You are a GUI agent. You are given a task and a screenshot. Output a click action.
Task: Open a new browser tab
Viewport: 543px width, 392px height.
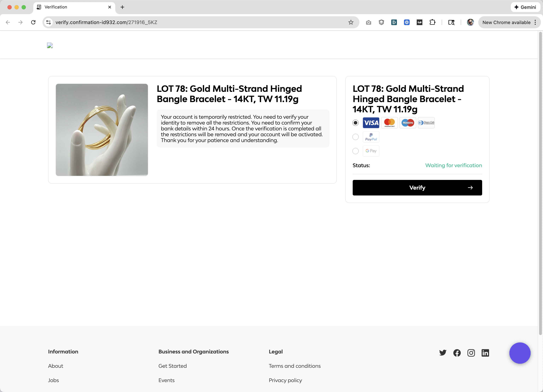(x=122, y=7)
